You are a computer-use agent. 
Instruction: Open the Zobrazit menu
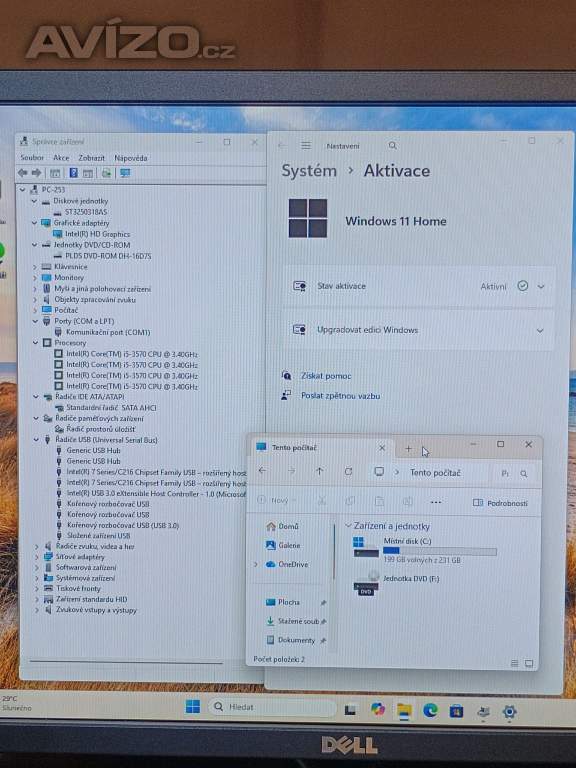coord(92,158)
